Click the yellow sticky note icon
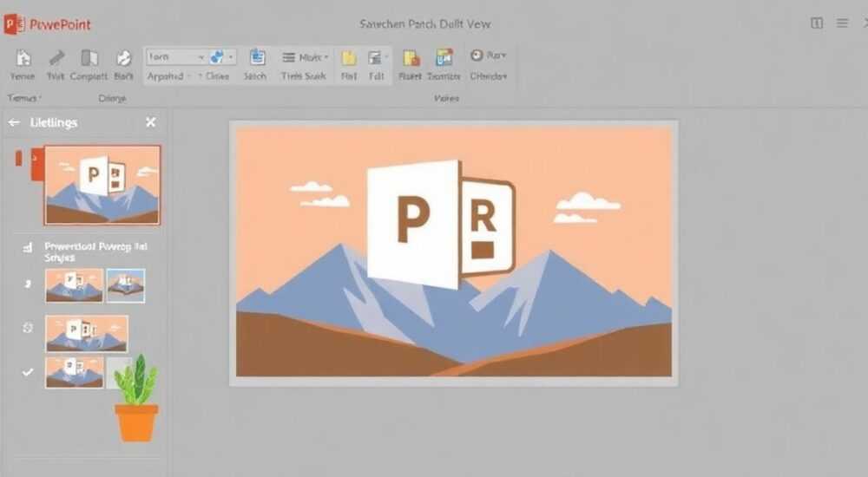 pos(348,58)
